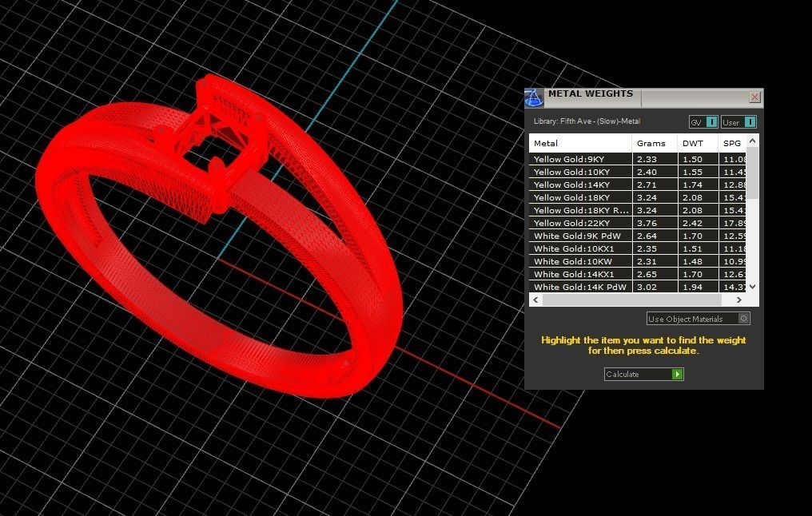The image size is (812, 516).
Task: Click the horizontal scroll-right arrow
Action: 739,300
